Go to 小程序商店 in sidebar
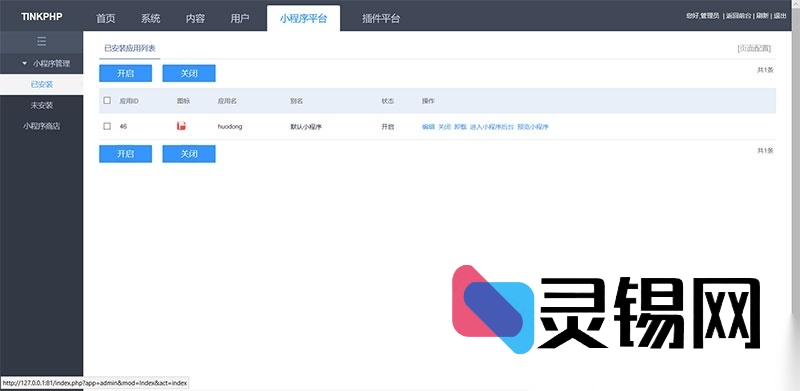The image size is (800, 391). pos(41,126)
